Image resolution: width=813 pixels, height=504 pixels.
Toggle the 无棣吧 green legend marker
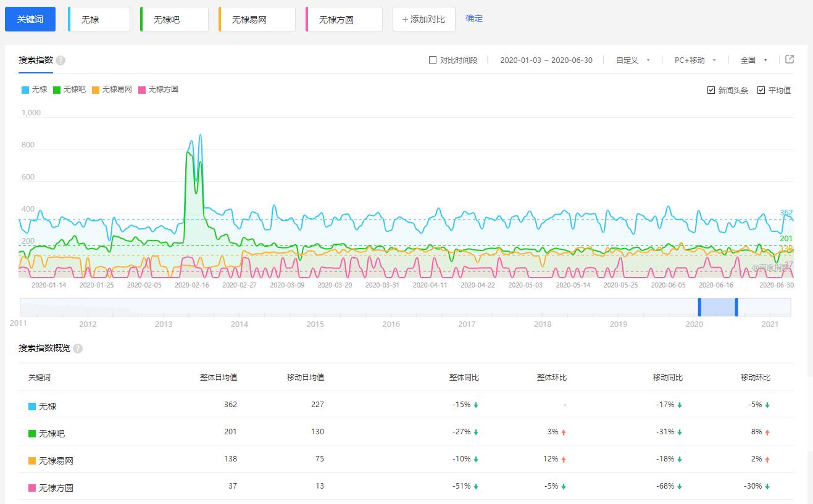tap(57, 90)
